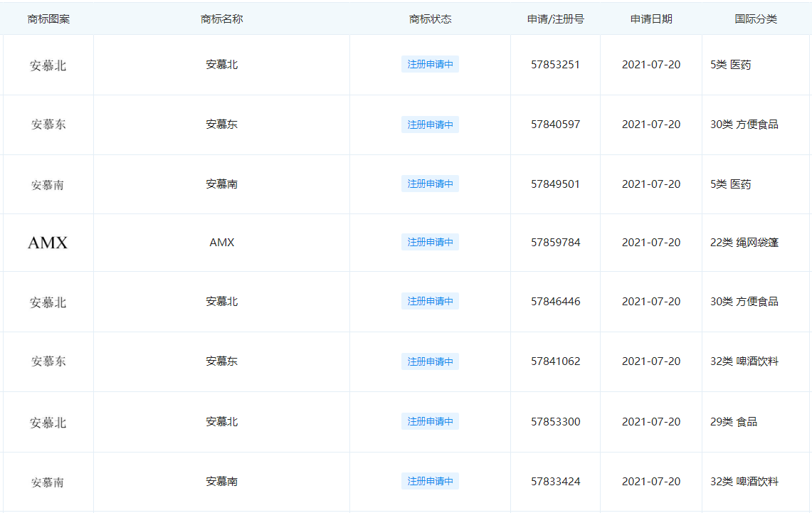Click registration number 57849501
Screen dimensions: 812x513
555,184
